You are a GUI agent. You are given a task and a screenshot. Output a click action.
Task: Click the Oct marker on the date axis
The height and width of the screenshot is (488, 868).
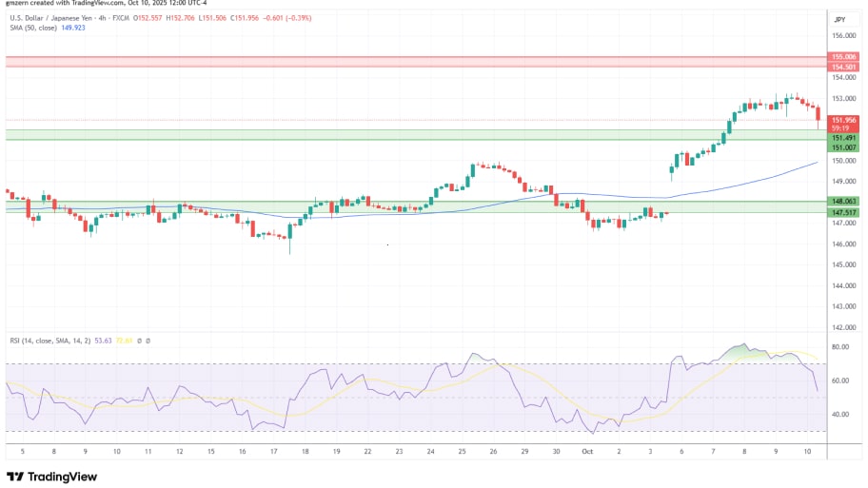click(589, 453)
